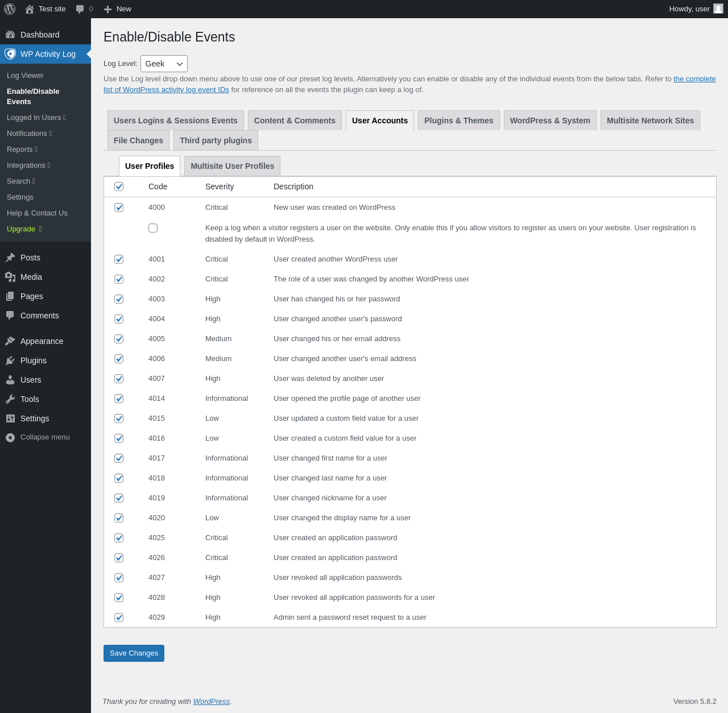The image size is (728, 713).
Task: Click the Code column header
Action: tap(158, 186)
